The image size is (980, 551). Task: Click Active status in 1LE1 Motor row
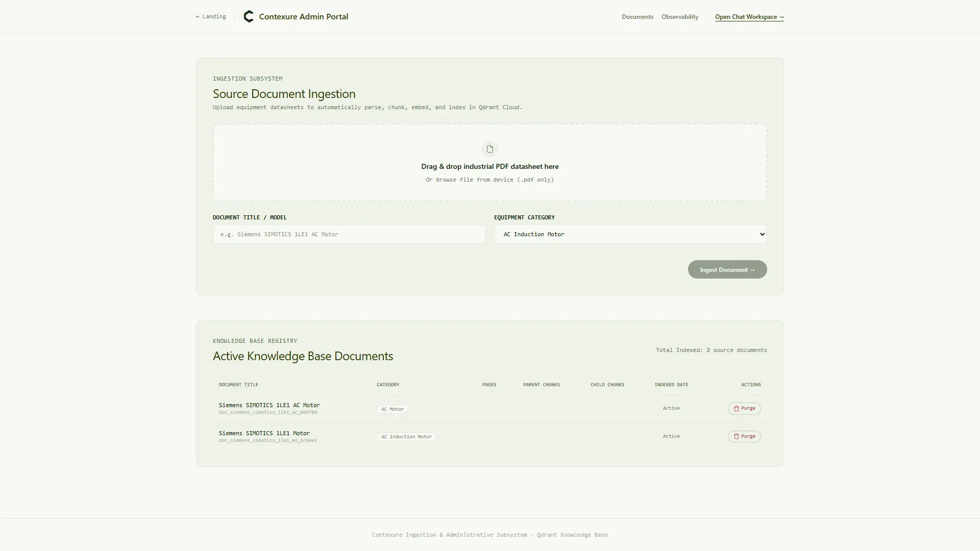[671, 436]
